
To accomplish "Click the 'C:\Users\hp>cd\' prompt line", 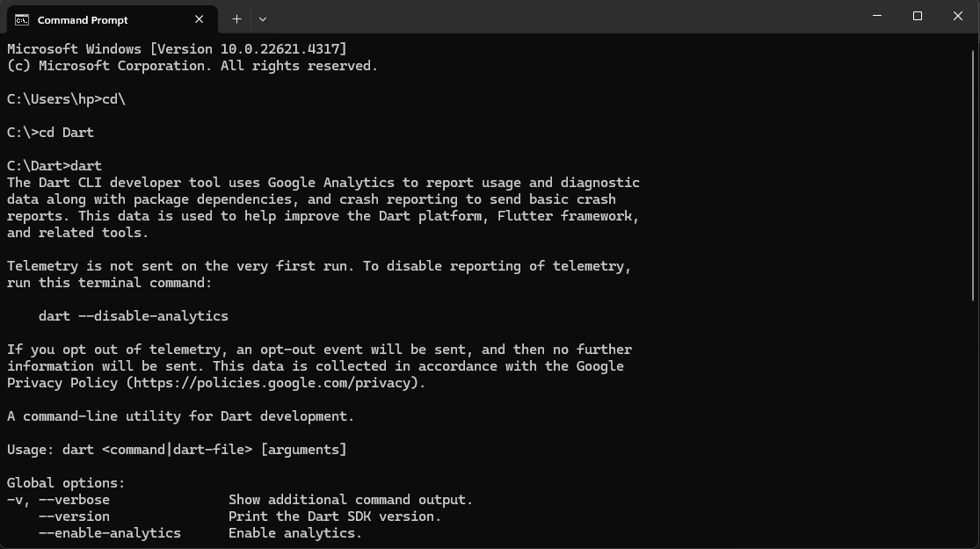I will pos(66,99).
